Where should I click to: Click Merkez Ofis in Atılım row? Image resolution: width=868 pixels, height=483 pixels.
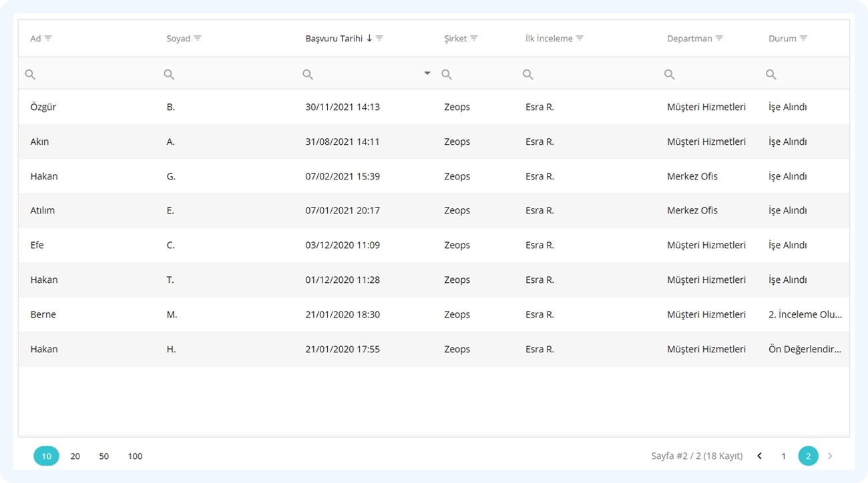coord(692,210)
